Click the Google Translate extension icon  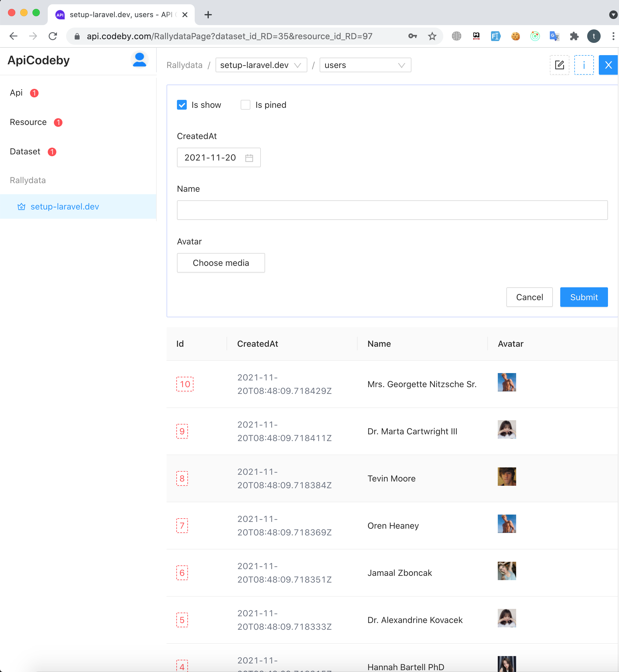click(554, 36)
